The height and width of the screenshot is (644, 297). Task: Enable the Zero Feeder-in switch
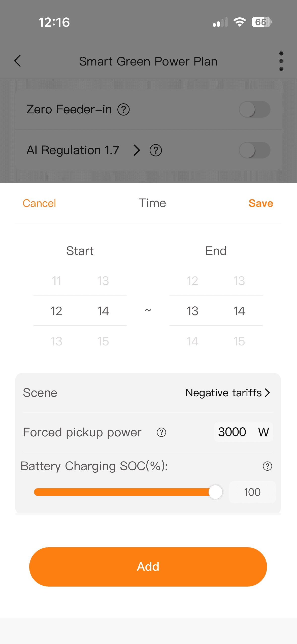tap(254, 110)
